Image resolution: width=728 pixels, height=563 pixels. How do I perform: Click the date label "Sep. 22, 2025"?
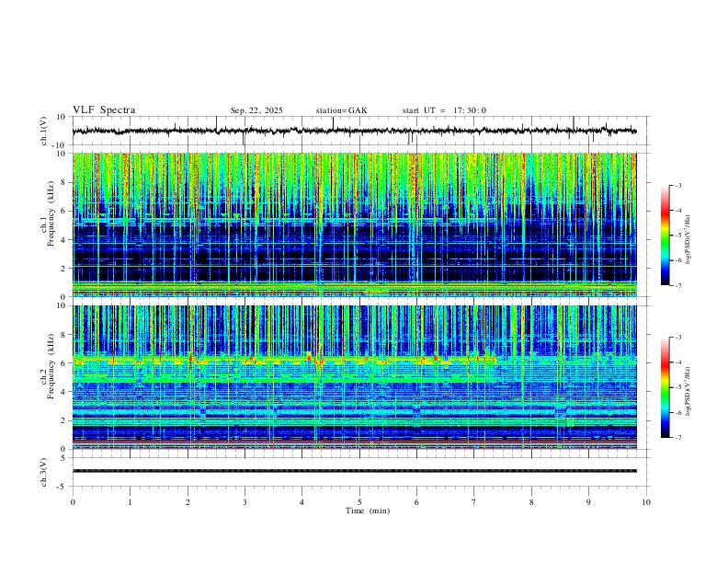(x=256, y=110)
